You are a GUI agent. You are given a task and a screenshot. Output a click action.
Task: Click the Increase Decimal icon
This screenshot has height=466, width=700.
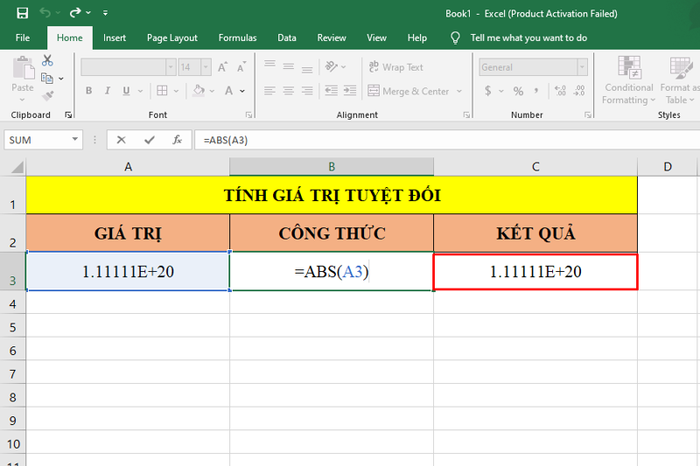[x=560, y=91]
